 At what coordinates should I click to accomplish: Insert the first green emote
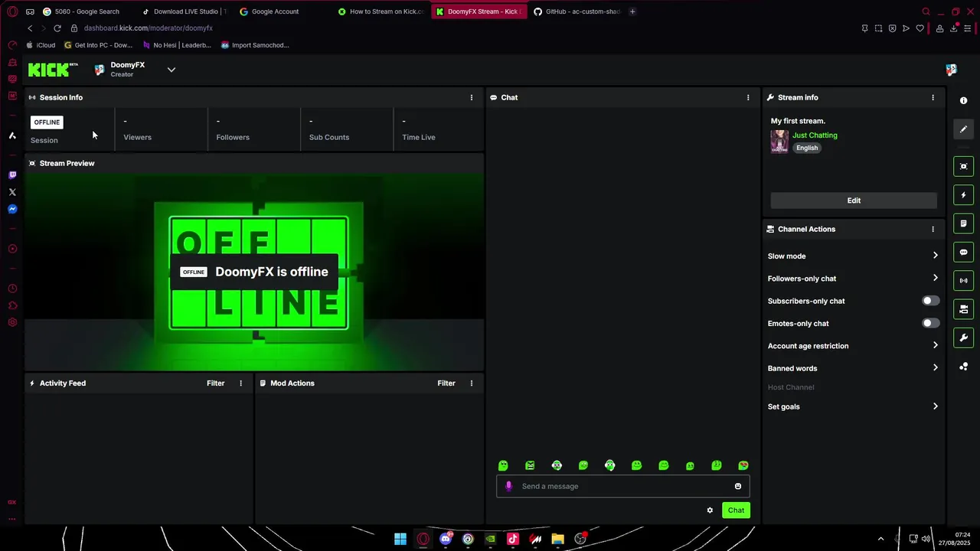[503, 465]
